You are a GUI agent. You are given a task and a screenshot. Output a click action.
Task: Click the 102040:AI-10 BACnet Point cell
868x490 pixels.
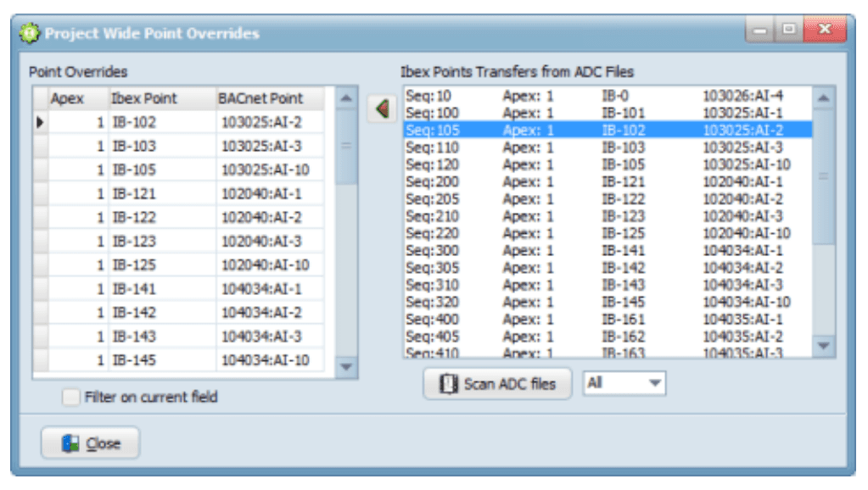[270, 265]
